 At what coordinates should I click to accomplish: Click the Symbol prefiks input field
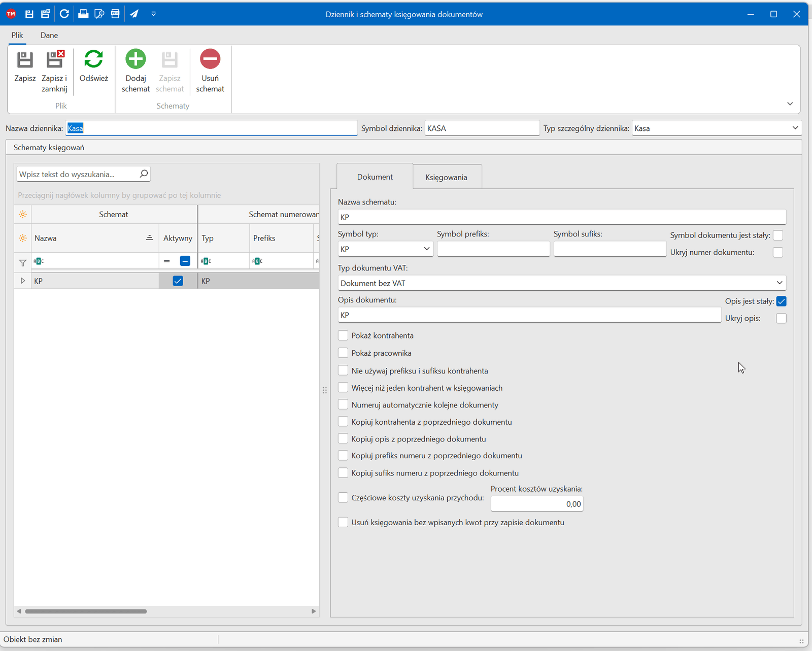coord(493,249)
